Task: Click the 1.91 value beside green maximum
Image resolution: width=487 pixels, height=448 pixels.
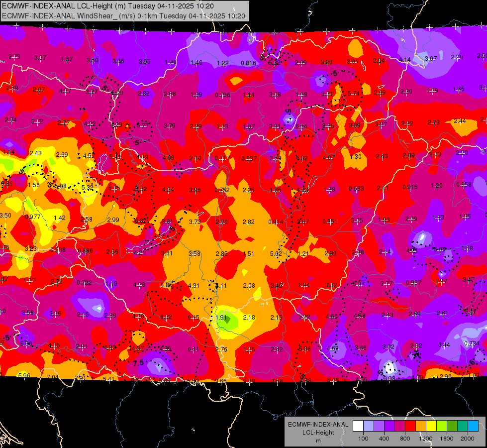Action: (221, 318)
